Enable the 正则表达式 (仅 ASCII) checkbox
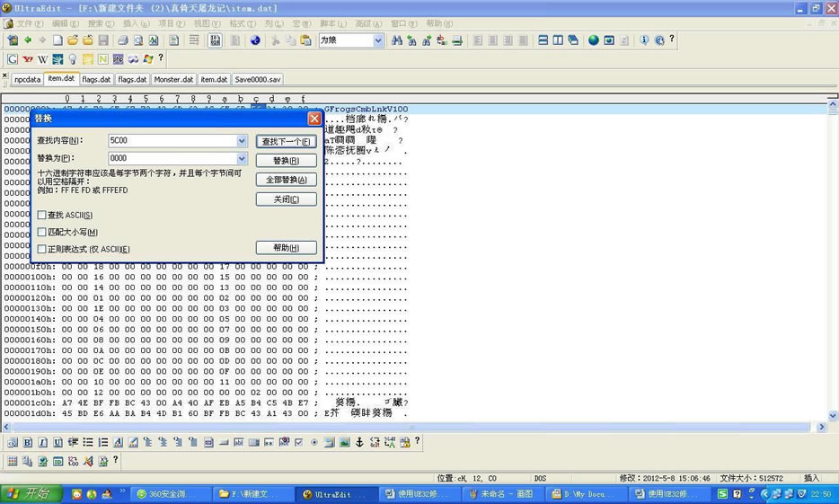Viewport: 839px width, 504px height. [41, 250]
